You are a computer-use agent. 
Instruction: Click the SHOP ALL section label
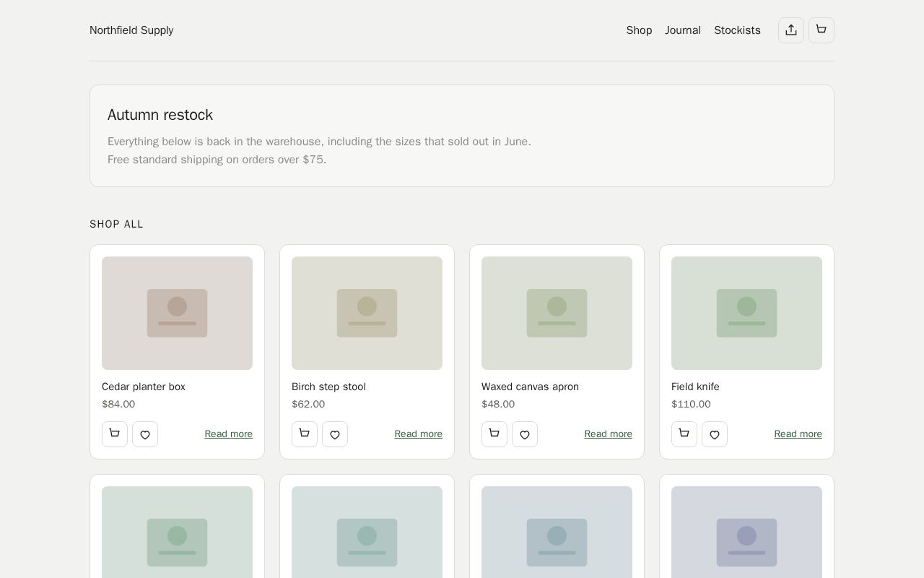116,224
